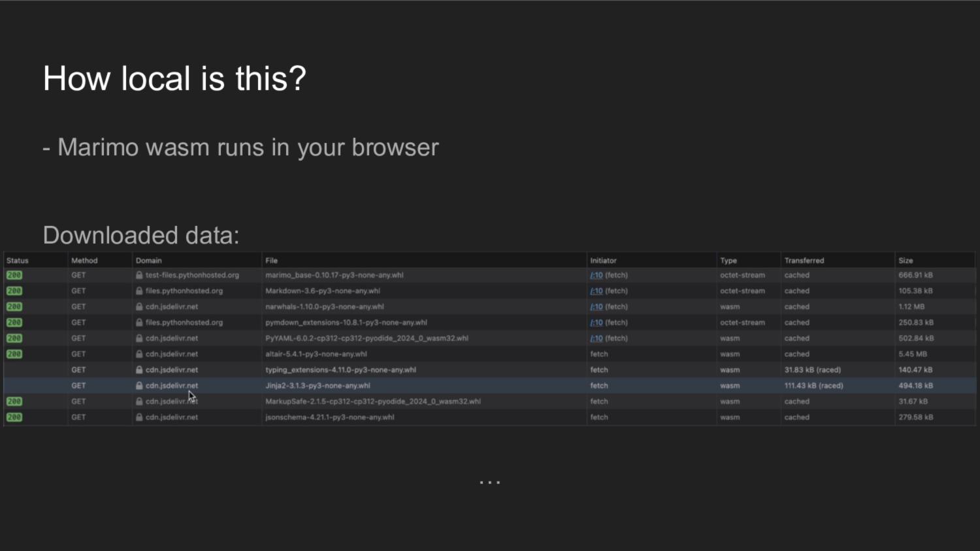Image resolution: width=980 pixels, height=551 pixels.
Task: Click the ellipsis below the table
Action: point(489,482)
